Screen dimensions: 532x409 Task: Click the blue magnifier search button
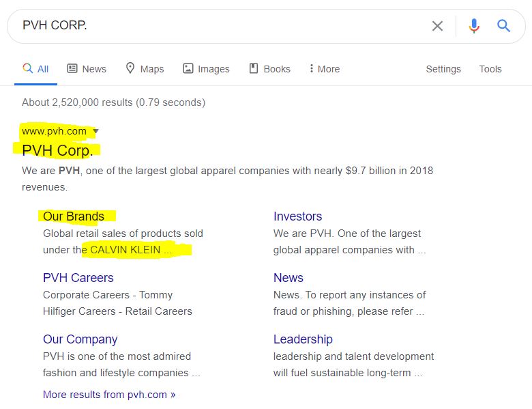tap(504, 26)
